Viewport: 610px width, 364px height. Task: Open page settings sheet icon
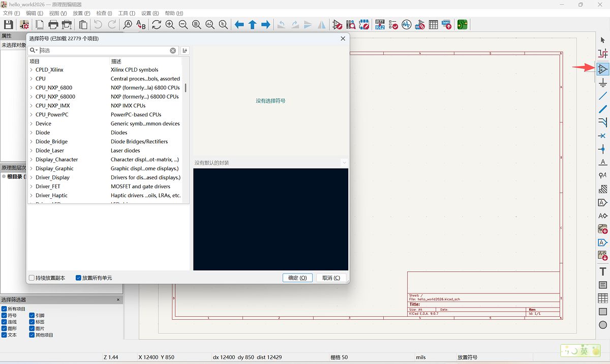pyautogui.click(x=40, y=24)
